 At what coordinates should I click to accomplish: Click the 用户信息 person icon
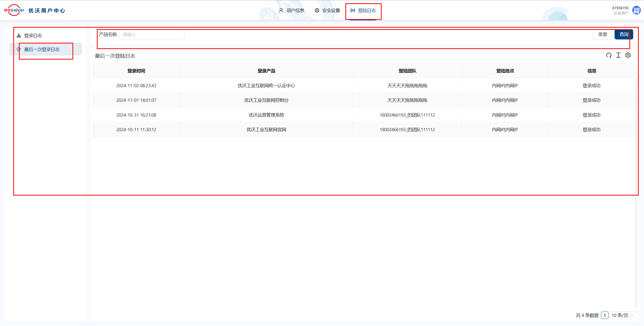pos(281,11)
